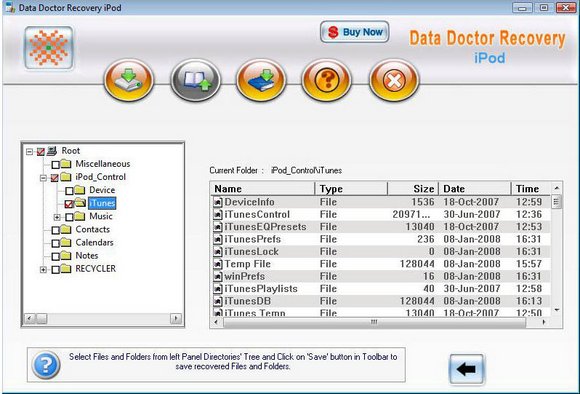This screenshot has height=394, width=580.
Task: Select the Notes folder label
Action: [x=87, y=256]
